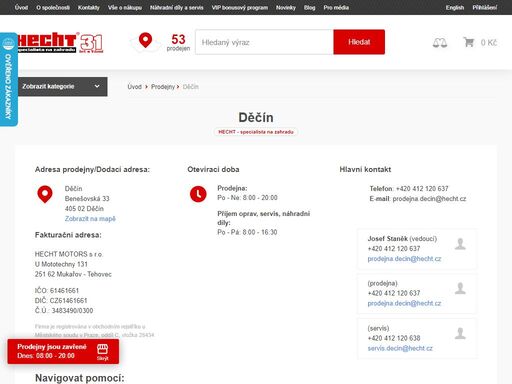Click the red opening hours clock icon

pos(198,194)
